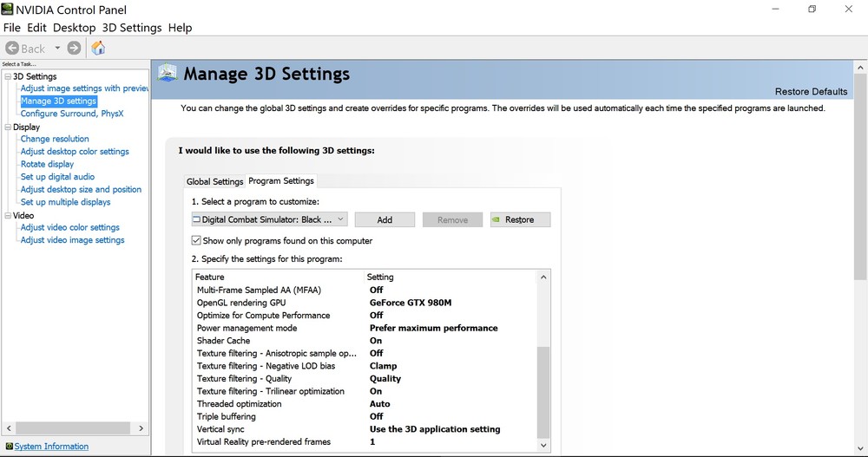868x457 pixels.
Task: Click the NVIDIA logo in the title bar
Action: point(8,10)
